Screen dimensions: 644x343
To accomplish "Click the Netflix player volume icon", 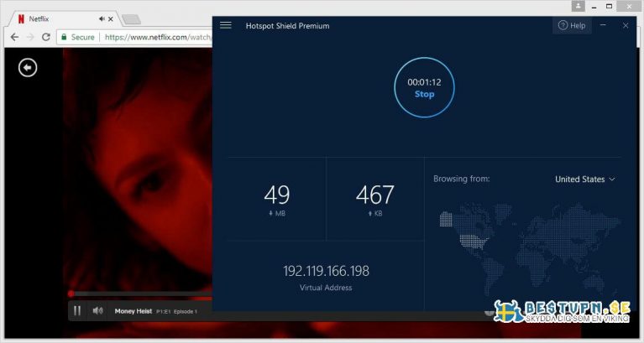I will 97,310.
